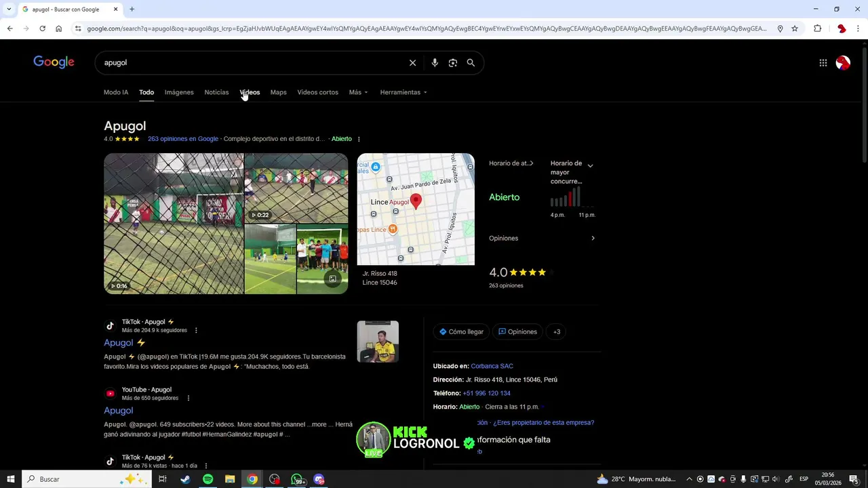Image resolution: width=868 pixels, height=488 pixels.
Task: Expand Horario de atención arrow
Action: pyautogui.click(x=531, y=163)
